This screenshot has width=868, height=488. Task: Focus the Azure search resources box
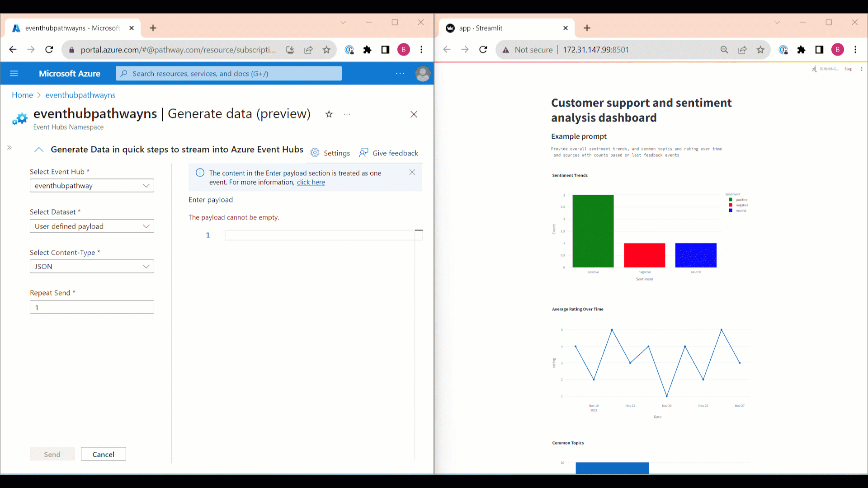click(229, 74)
